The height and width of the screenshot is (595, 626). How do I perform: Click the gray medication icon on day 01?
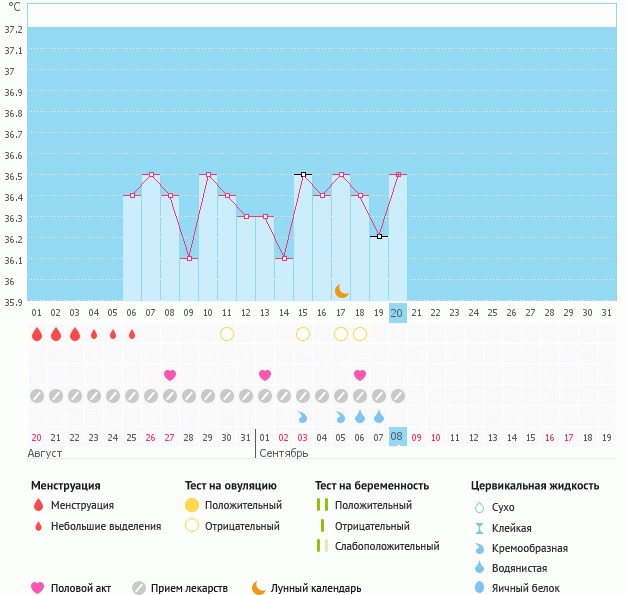[37, 395]
